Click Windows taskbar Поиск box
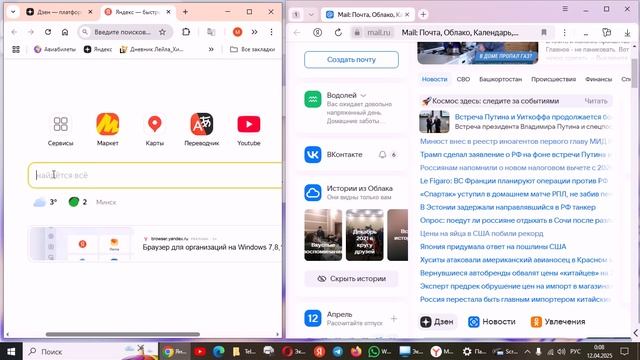Viewport: 640px width, 360px height. (91, 351)
